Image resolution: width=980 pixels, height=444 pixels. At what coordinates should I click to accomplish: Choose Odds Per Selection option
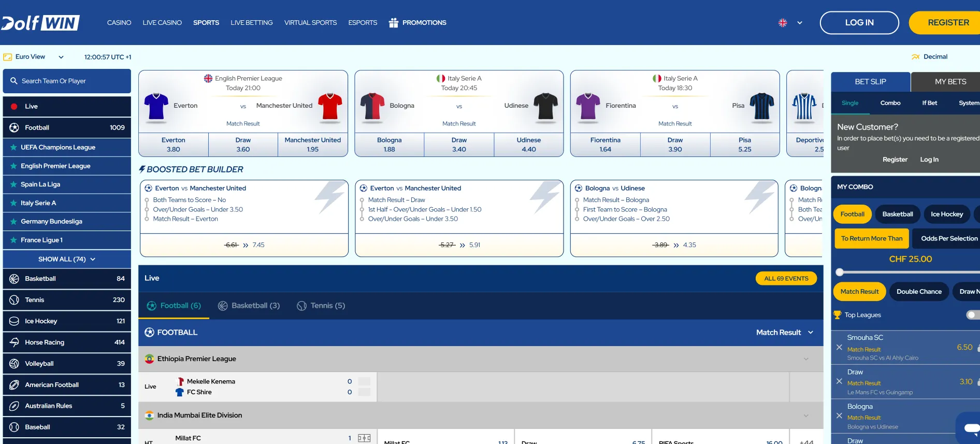(946, 238)
